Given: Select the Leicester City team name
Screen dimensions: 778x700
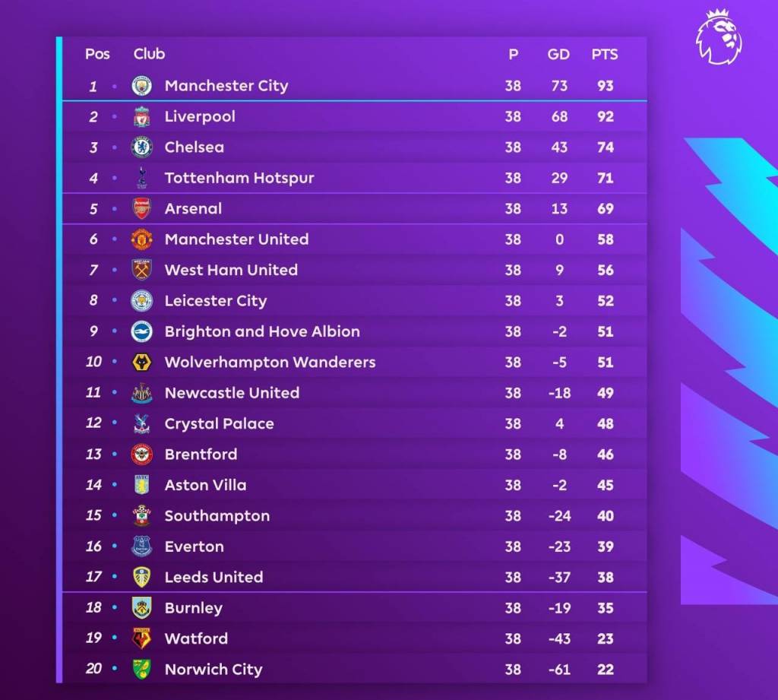Looking at the screenshot, I should pyautogui.click(x=216, y=301).
